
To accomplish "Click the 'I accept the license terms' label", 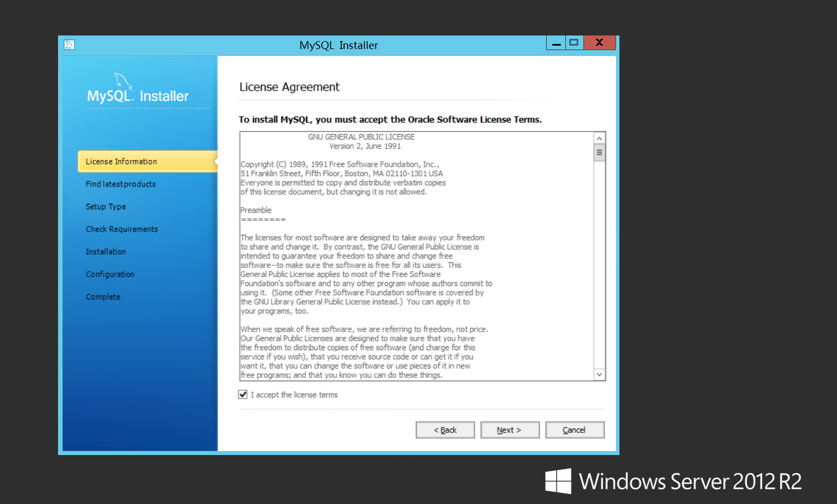I will [294, 395].
